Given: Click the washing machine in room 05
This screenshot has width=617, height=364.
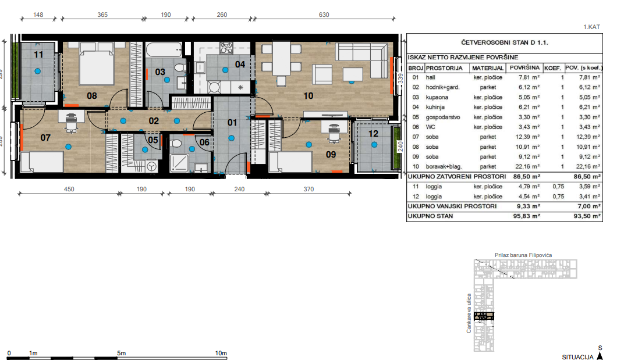Looking at the screenshot, I should click(x=151, y=167).
